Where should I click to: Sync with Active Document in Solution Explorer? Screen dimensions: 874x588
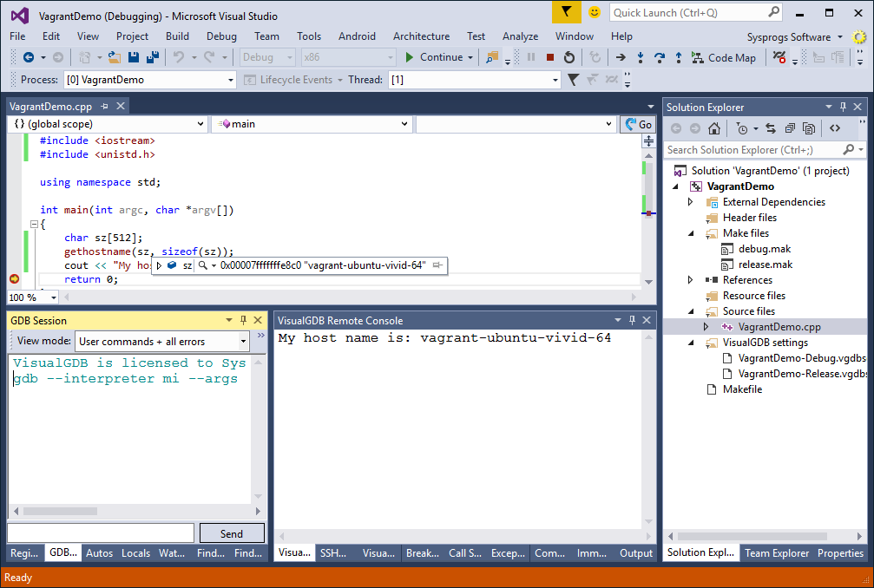pyautogui.click(x=771, y=128)
